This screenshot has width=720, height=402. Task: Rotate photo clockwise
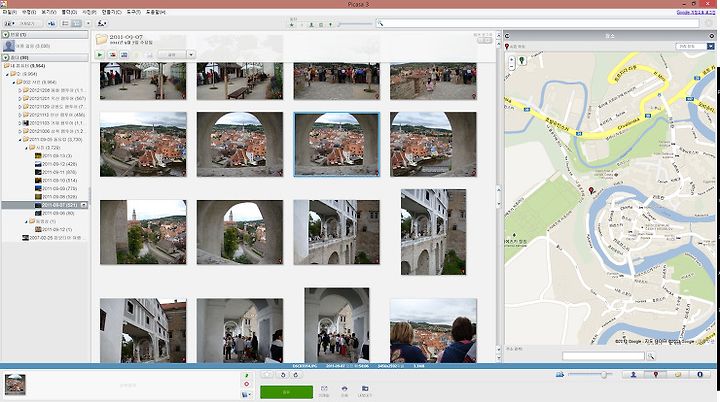coord(296,375)
